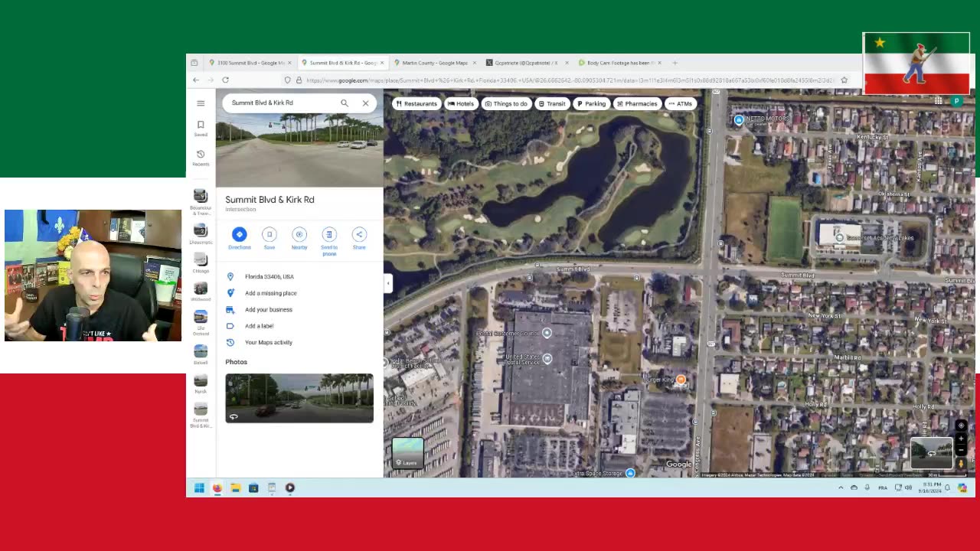This screenshot has width=980, height=551.
Task: Open the Recents sidebar icon
Action: [x=201, y=158]
